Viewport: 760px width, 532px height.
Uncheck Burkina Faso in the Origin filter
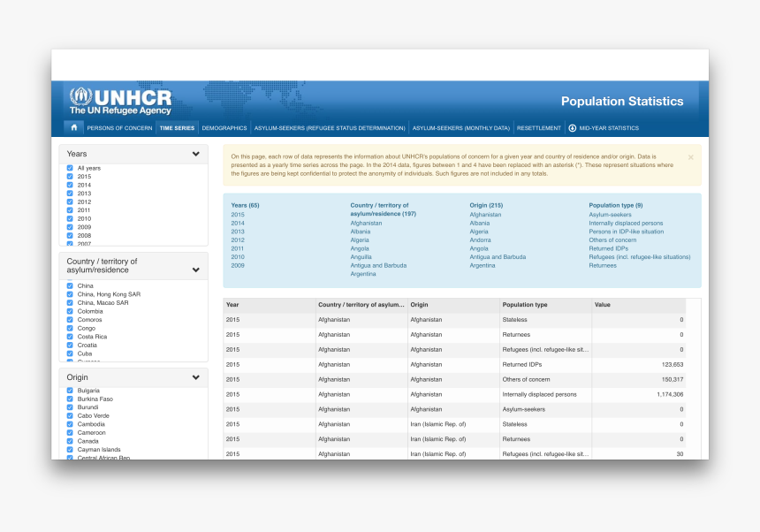tap(71, 399)
